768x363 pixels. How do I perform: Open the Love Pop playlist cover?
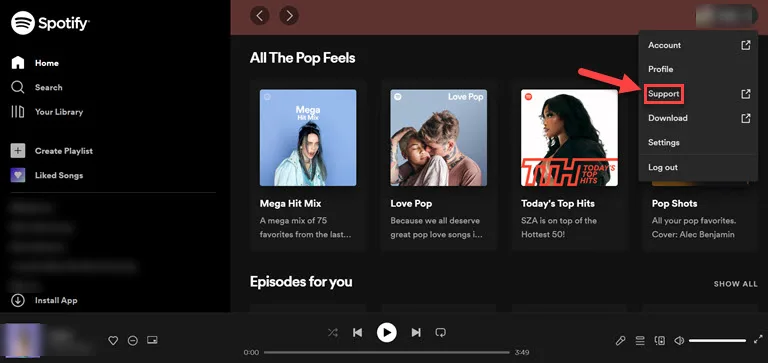click(439, 138)
